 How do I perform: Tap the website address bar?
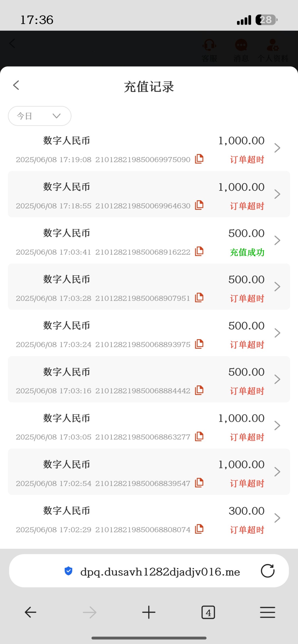pyautogui.click(x=160, y=572)
